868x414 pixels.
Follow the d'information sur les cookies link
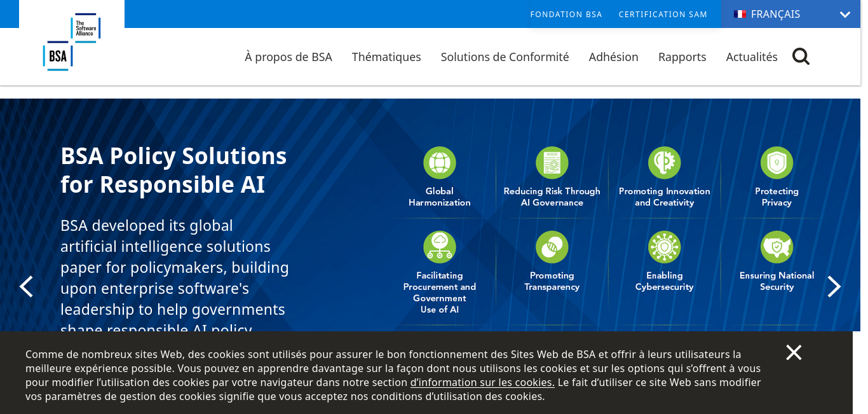click(482, 382)
